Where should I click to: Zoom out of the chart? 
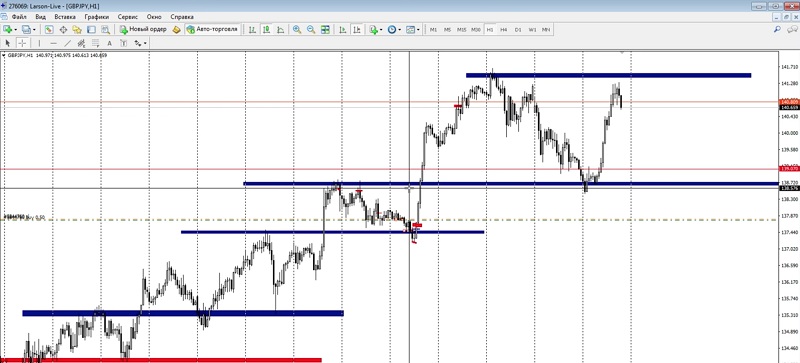click(311, 30)
